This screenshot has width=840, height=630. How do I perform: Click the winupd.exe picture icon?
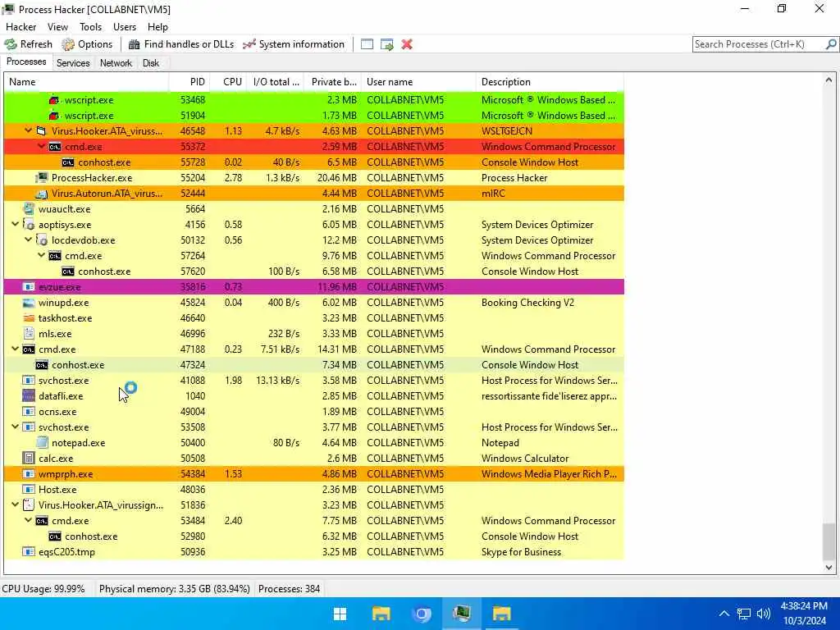[x=29, y=303]
